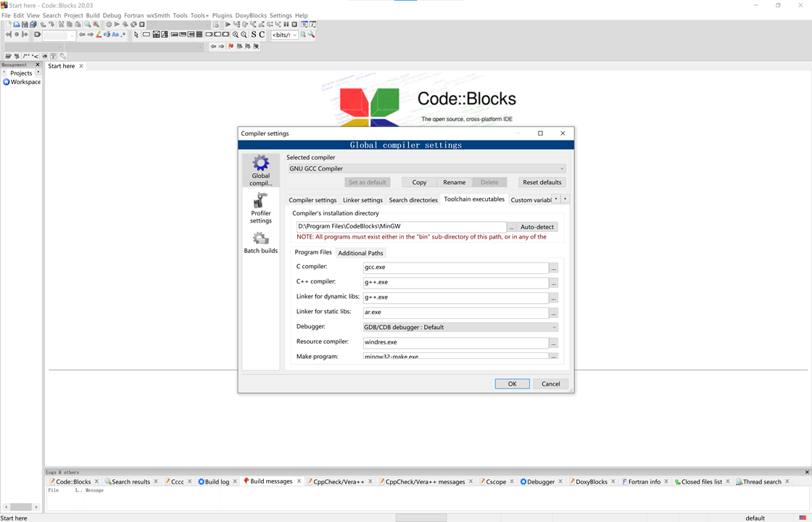Open the Debugger GDB/CDB dropdown
The image size is (812, 522).
tap(461, 327)
